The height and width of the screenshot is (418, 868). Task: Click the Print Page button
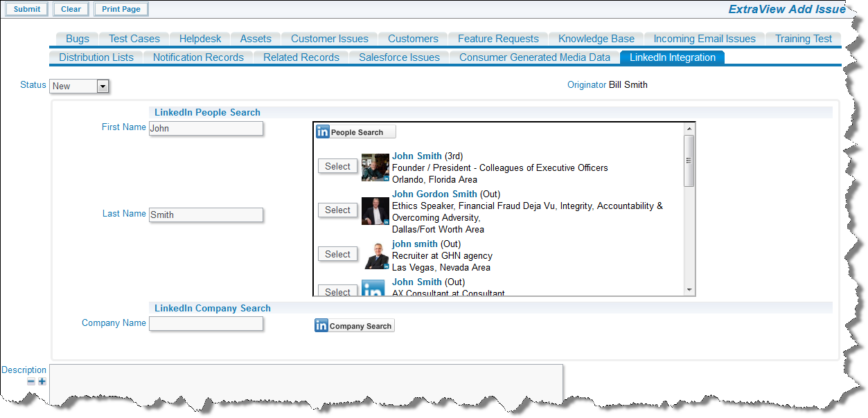pos(121,9)
